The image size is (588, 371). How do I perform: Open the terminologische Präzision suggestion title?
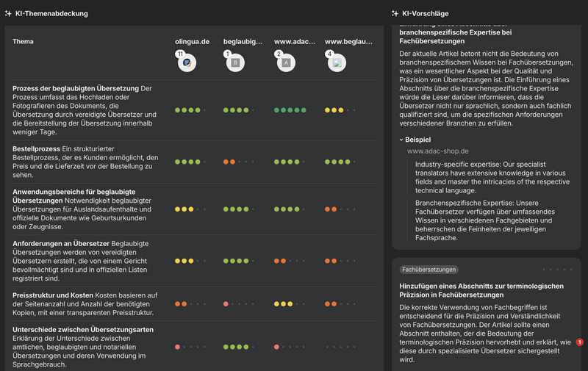481,289
